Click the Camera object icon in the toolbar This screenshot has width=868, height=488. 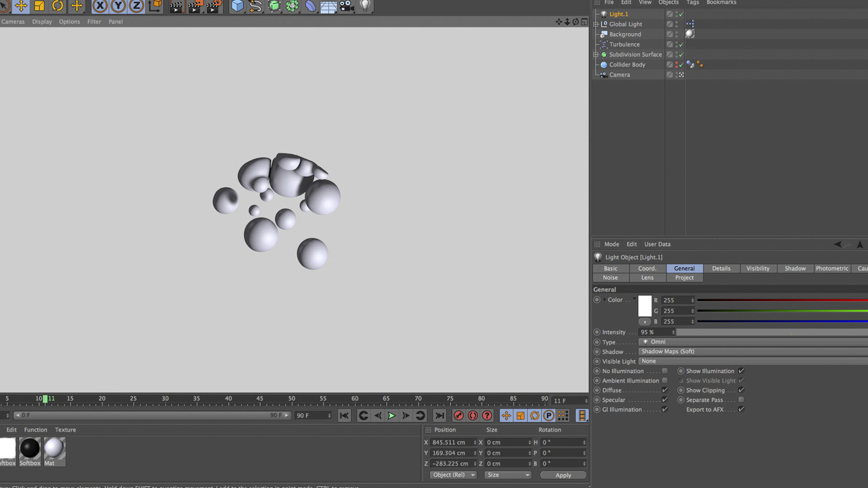coord(347,6)
